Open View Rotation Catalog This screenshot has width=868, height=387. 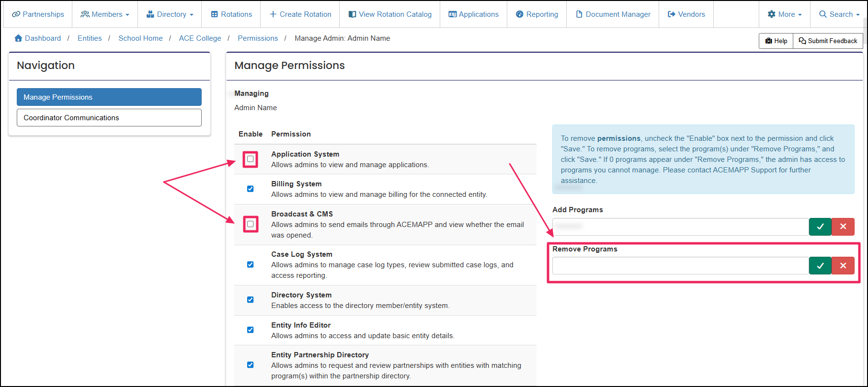(x=390, y=14)
